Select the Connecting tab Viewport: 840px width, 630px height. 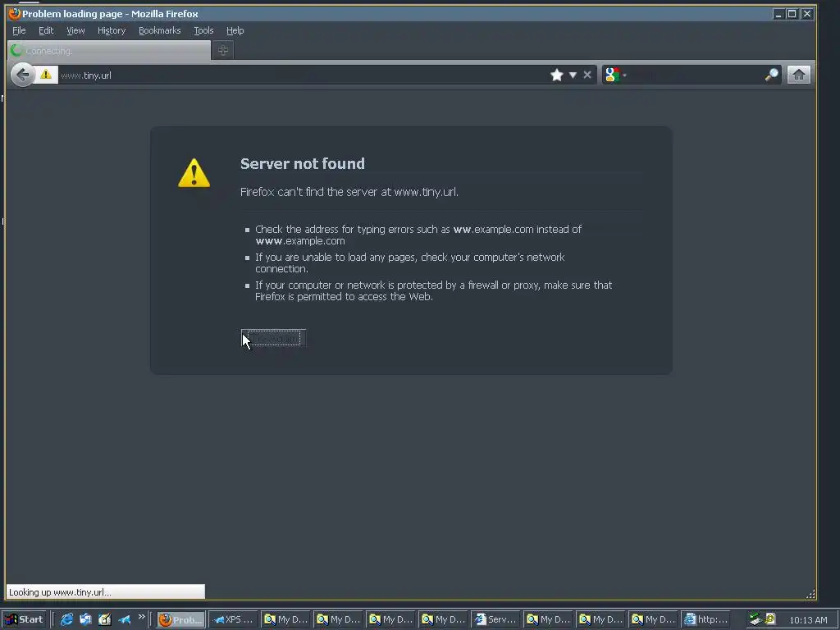pos(109,50)
